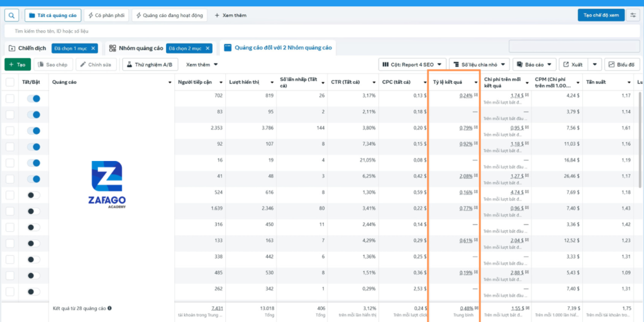This screenshot has width=644, height=322.
Task: Click the 2,08% result rate link
Action: coord(466,176)
